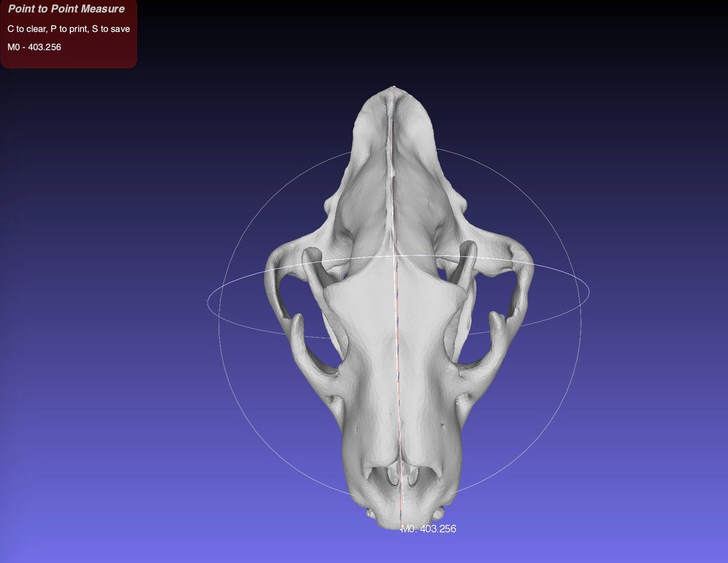This screenshot has height=563, width=728.
Task: Click the dark red measure overlay panel background
Action: (x=115, y=58)
